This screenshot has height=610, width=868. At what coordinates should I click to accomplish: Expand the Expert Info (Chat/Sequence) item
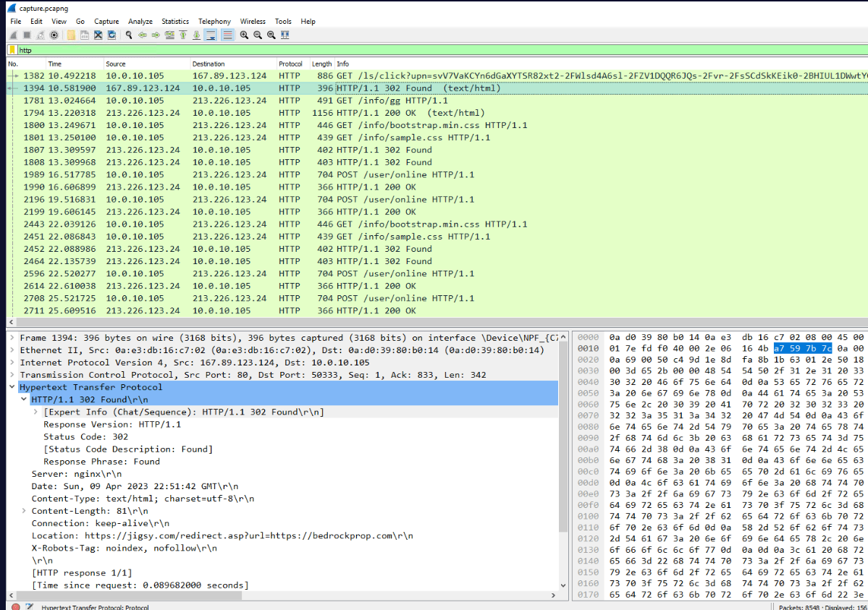click(35, 412)
